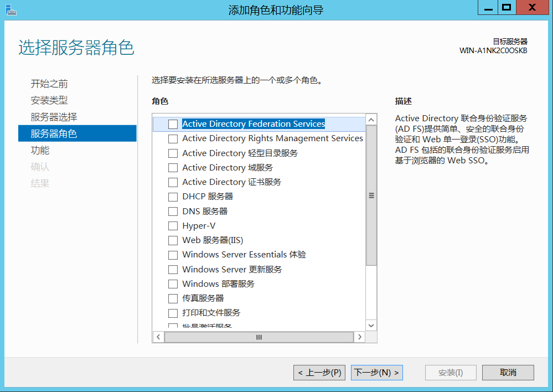Image resolution: width=553 pixels, height=392 pixels.
Task: Check Active Directory Federation Services checkbox
Action: [173, 124]
